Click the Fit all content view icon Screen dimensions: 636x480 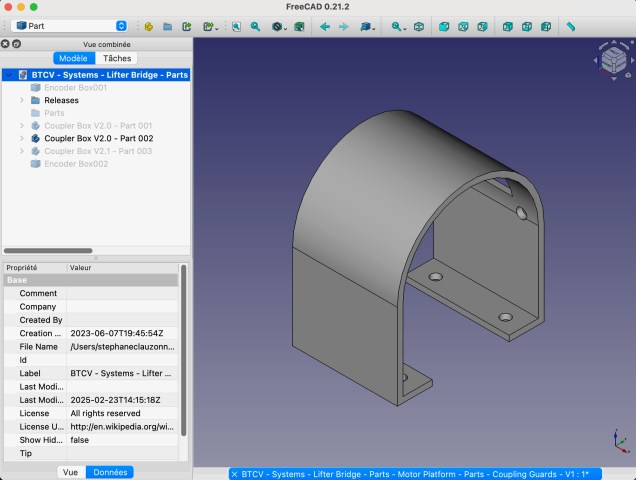click(236, 26)
